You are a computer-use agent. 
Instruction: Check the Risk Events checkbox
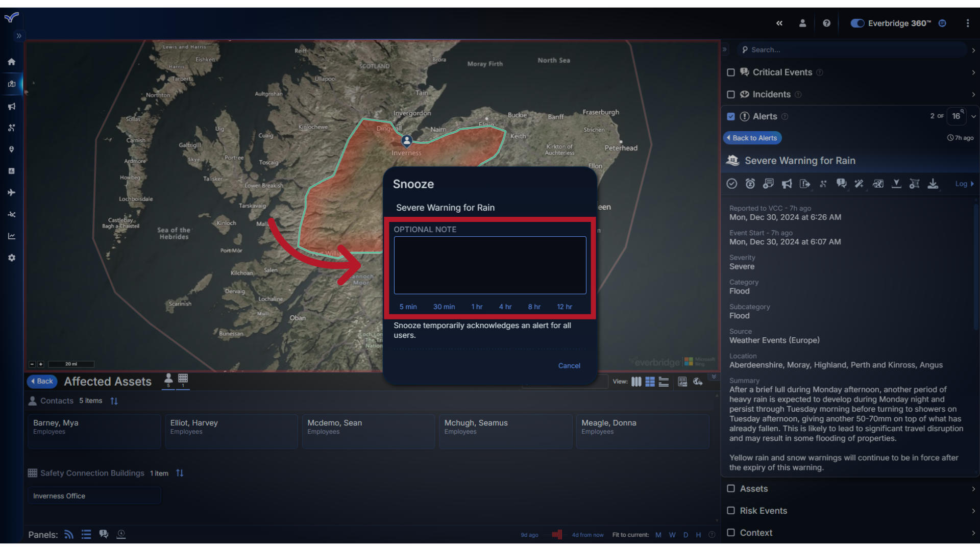click(x=730, y=510)
